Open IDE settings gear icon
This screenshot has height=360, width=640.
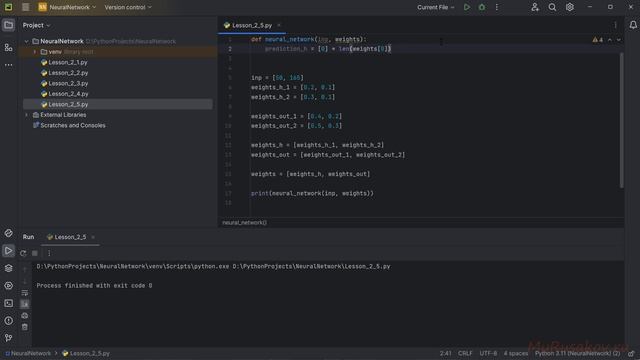[x=569, y=7]
